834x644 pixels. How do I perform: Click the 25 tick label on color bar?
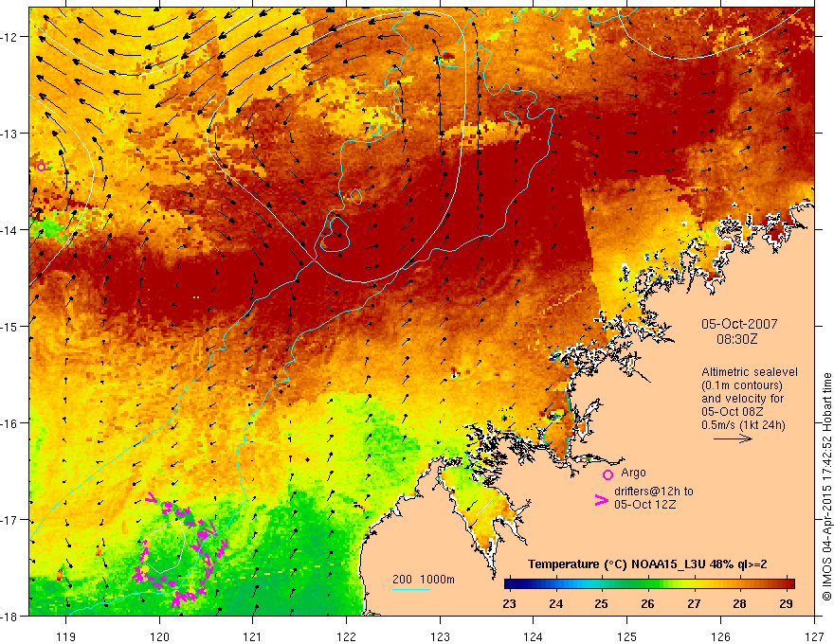point(602,603)
